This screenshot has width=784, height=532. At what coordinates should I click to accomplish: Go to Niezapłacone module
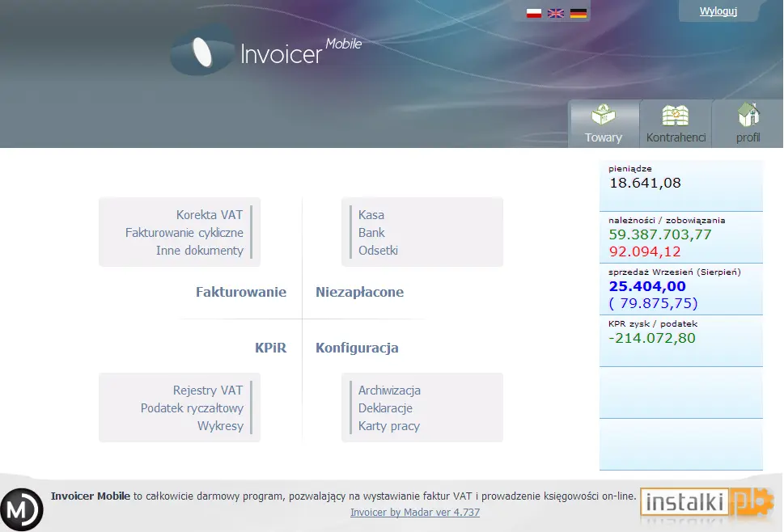coord(359,292)
